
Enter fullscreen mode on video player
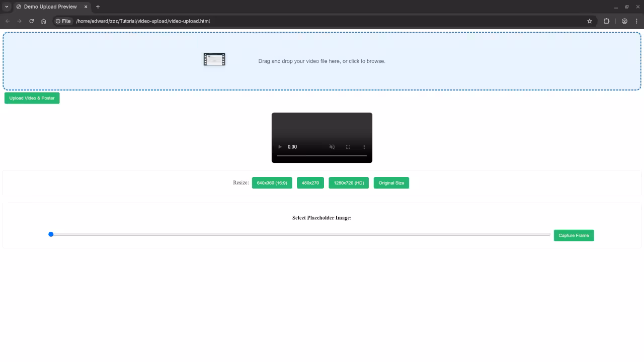(x=348, y=147)
